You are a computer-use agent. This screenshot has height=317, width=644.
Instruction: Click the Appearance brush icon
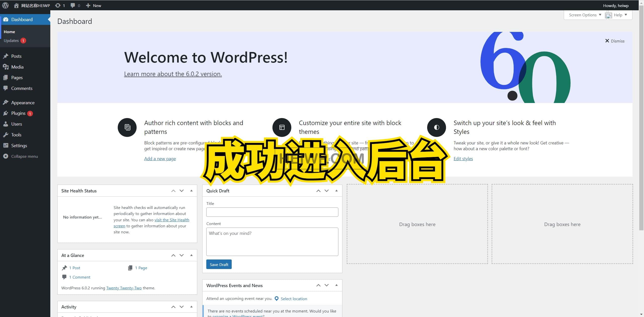[6, 102]
